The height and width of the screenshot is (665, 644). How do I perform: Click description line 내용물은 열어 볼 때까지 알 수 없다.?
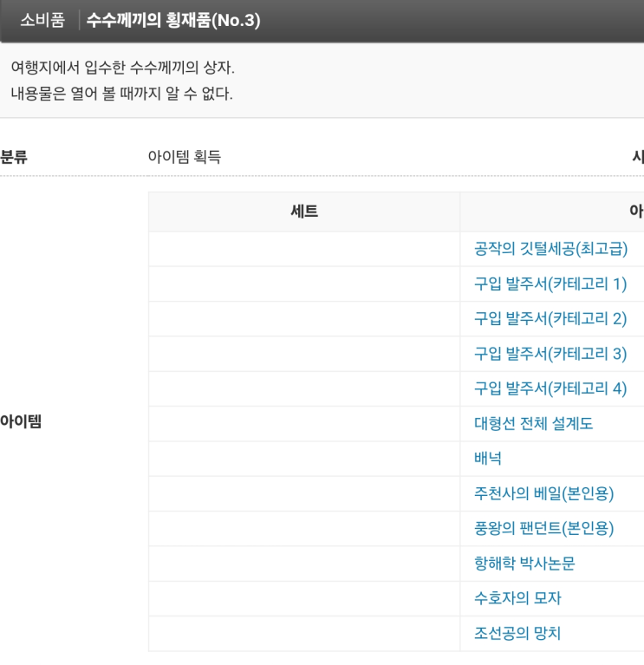click(x=122, y=94)
